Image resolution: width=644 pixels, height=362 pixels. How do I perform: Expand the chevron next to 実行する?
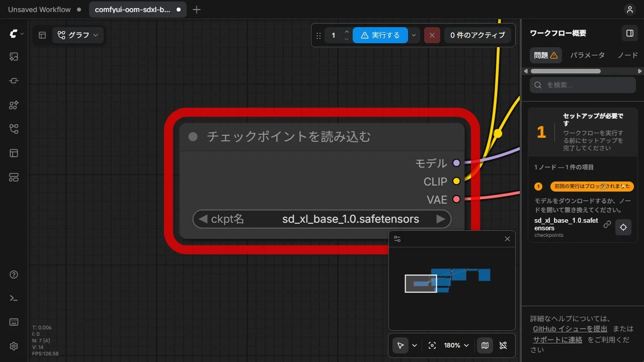point(414,35)
